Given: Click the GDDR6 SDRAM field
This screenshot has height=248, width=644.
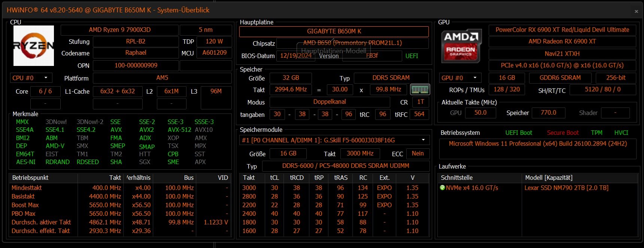Looking at the screenshot, I should click(x=560, y=78).
